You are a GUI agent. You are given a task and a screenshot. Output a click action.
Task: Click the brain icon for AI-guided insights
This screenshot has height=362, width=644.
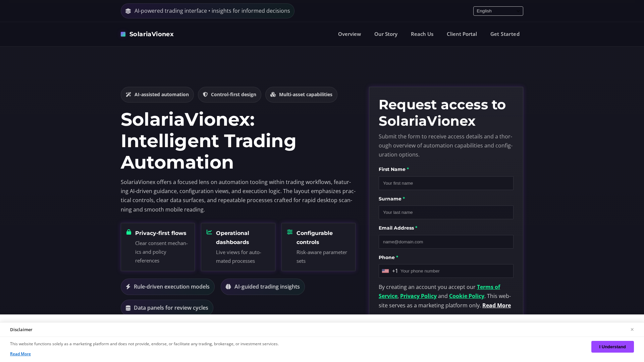tap(228, 287)
